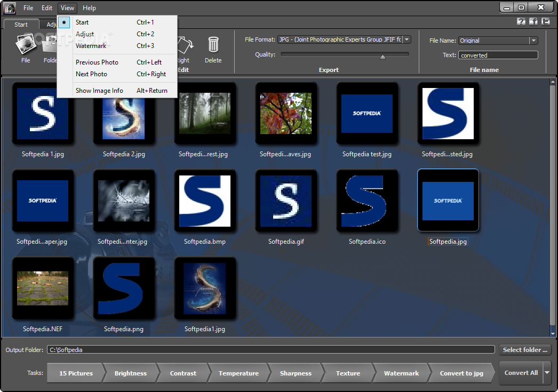558x392 pixels.
Task: Click the 'Softpedia.NEF' file name label
Action: pos(43,329)
